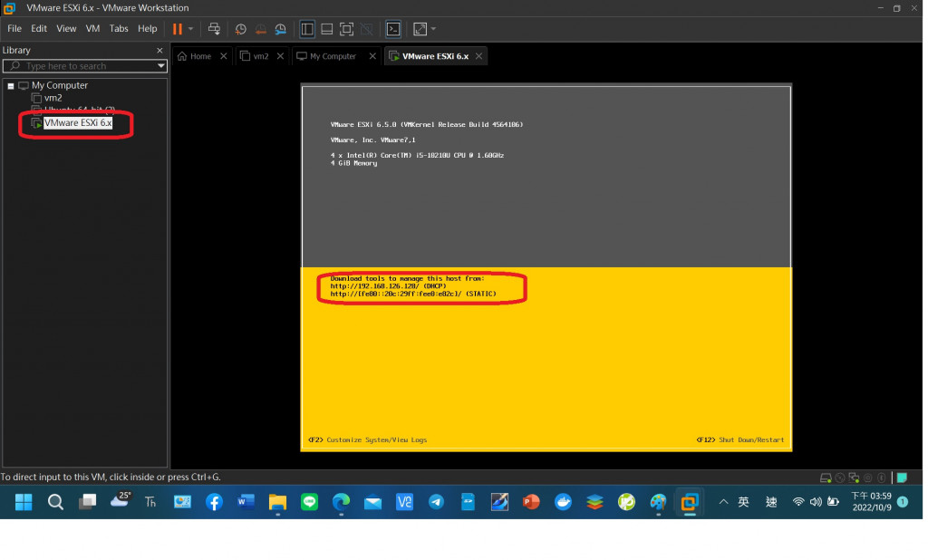Open Telegram from the taskbar
Image resolution: width=928 pixels, height=560 pixels.
(436, 503)
